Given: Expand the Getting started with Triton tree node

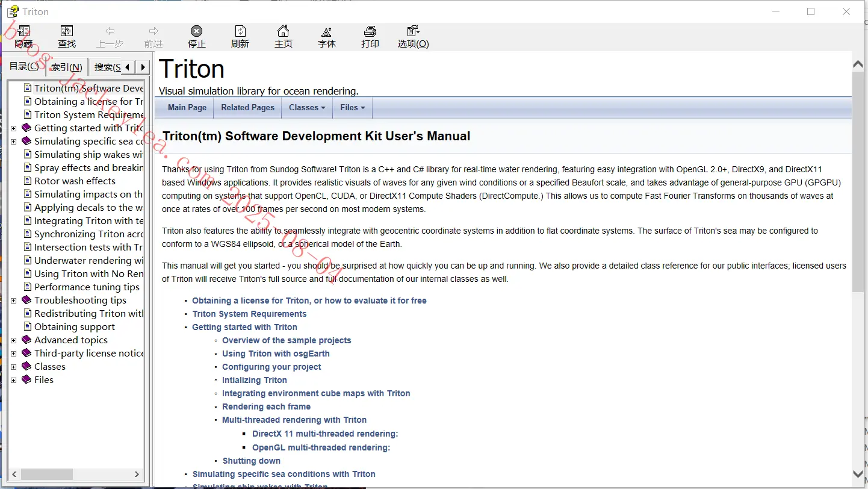Looking at the screenshot, I should pos(14,128).
